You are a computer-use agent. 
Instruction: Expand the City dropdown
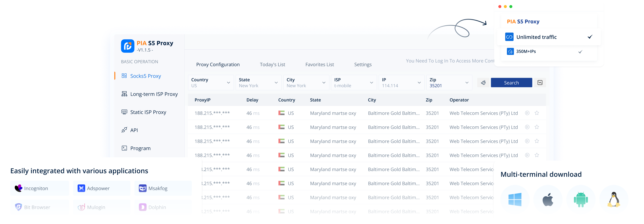306,83
